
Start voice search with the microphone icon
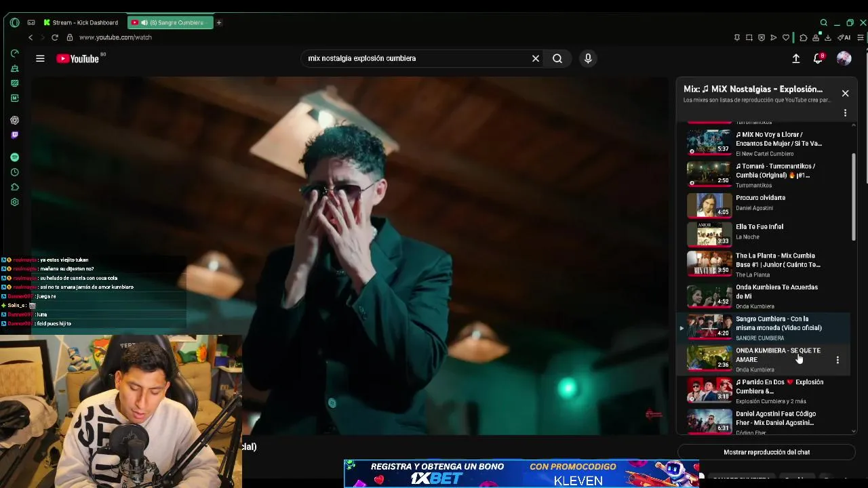[x=588, y=58]
